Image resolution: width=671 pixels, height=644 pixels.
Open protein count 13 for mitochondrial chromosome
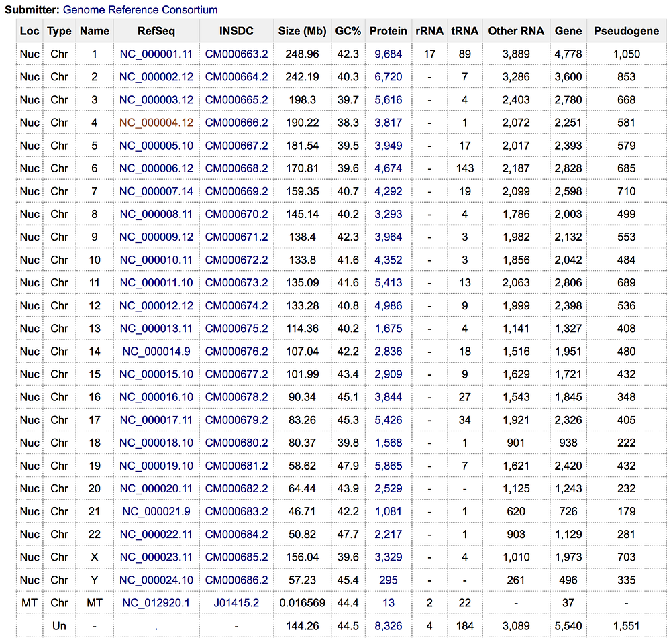389,603
